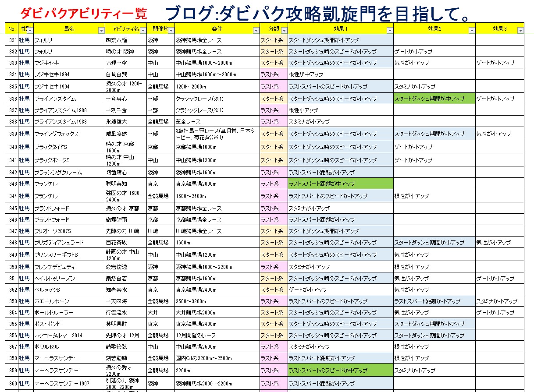
Task: Open the 条件 column filter dropdown
Action: (x=256, y=30)
